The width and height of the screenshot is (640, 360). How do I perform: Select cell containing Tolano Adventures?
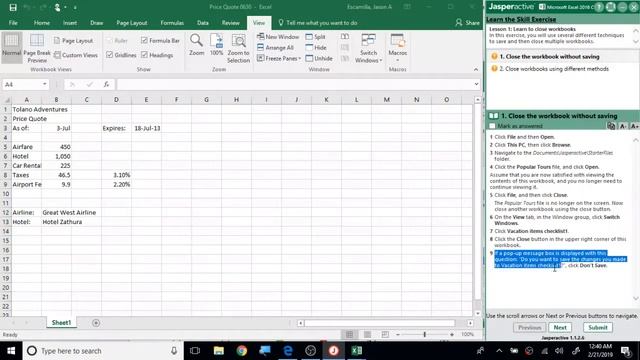coord(27,109)
